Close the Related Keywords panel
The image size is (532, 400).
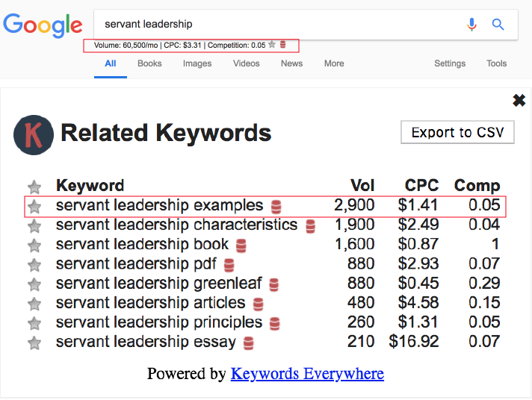click(519, 100)
